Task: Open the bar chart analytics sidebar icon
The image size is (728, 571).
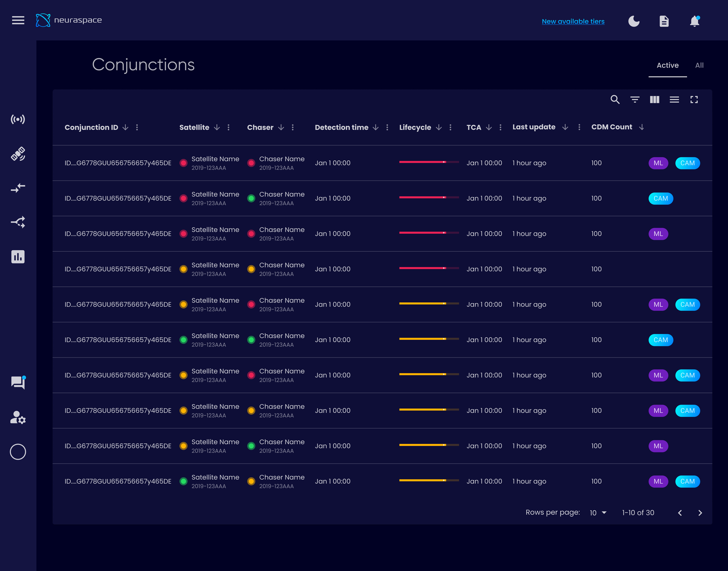Action: click(18, 257)
